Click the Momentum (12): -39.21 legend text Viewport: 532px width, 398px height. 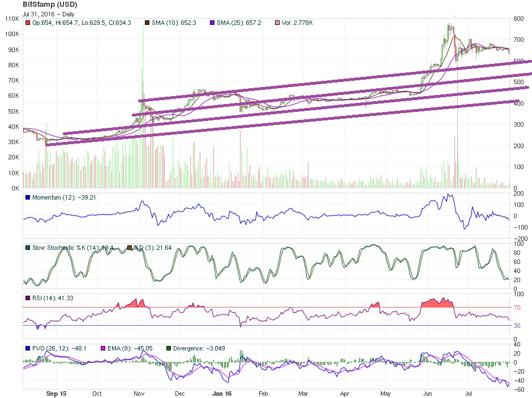point(59,197)
